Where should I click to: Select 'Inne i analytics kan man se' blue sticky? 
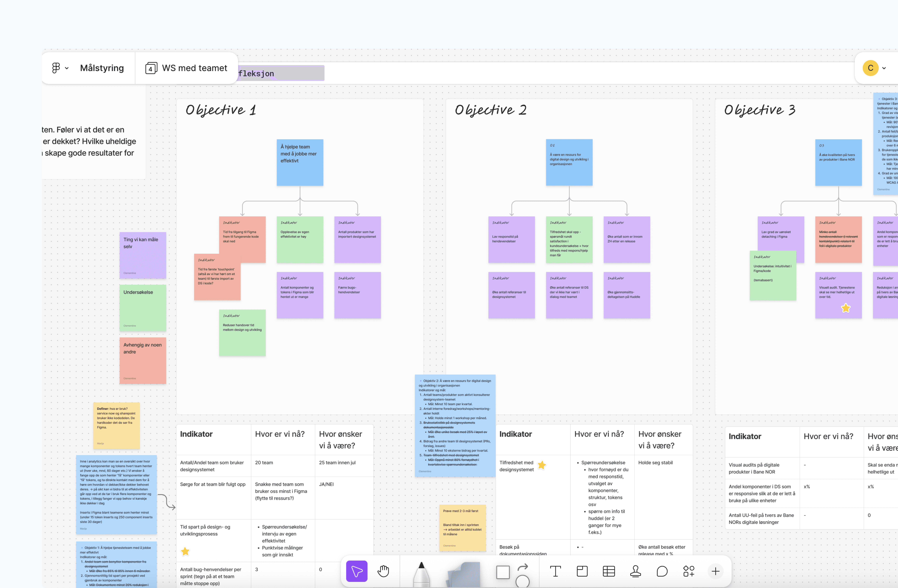(x=117, y=494)
